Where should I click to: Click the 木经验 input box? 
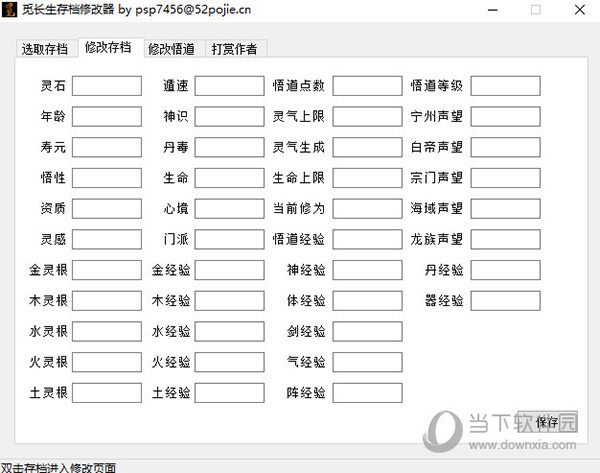(x=229, y=301)
